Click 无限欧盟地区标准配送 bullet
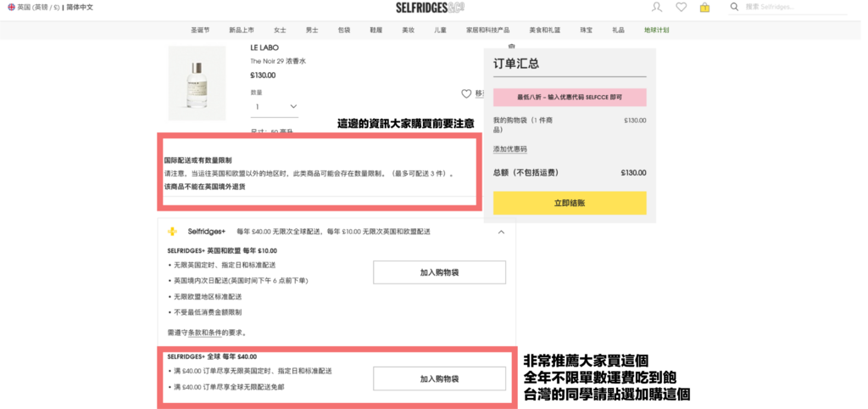Viewport: 868px width, 409px height. tap(209, 296)
